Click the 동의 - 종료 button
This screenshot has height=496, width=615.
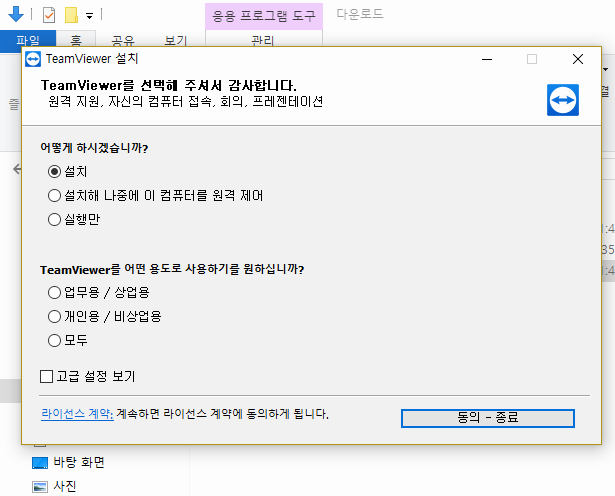(x=488, y=418)
